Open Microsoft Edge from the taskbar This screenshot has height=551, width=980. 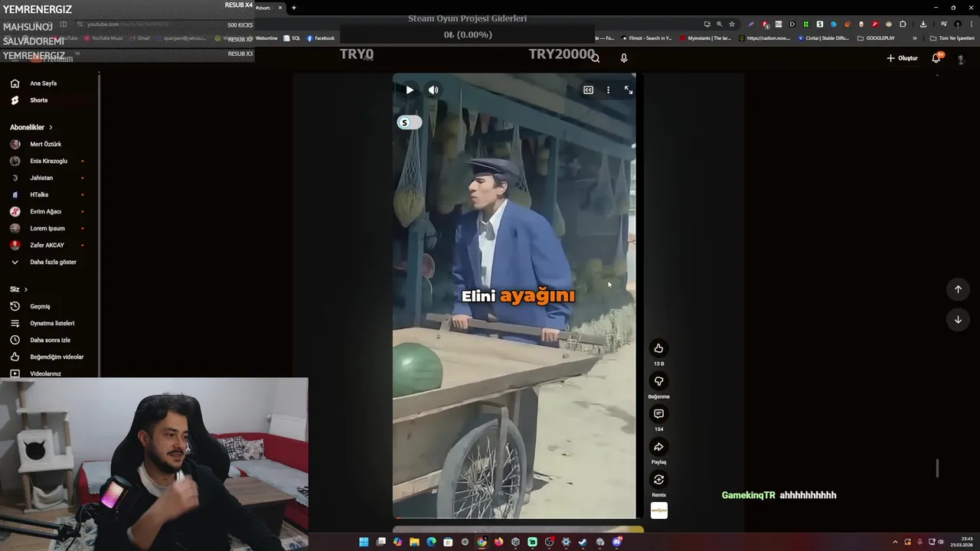click(x=431, y=542)
